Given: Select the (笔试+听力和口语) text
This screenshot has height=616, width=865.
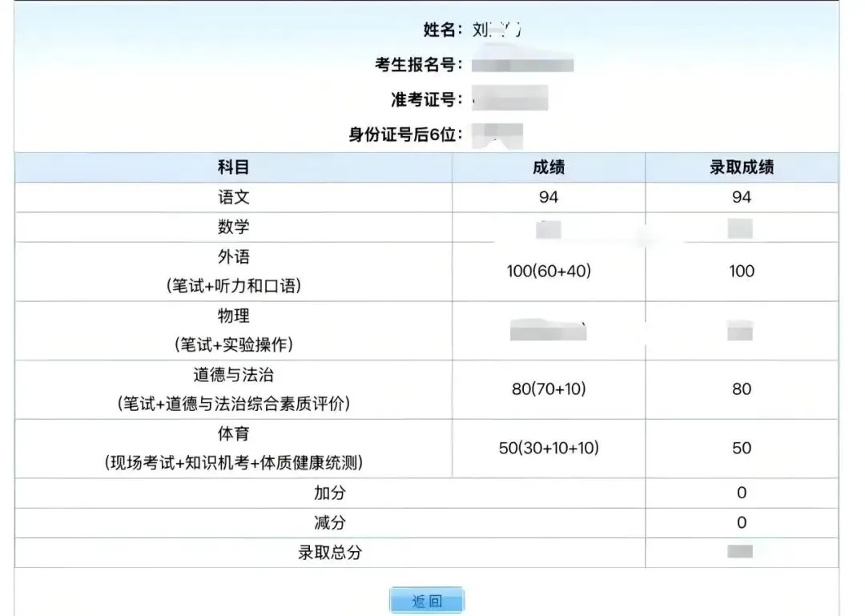Looking at the screenshot, I should coord(233,286).
